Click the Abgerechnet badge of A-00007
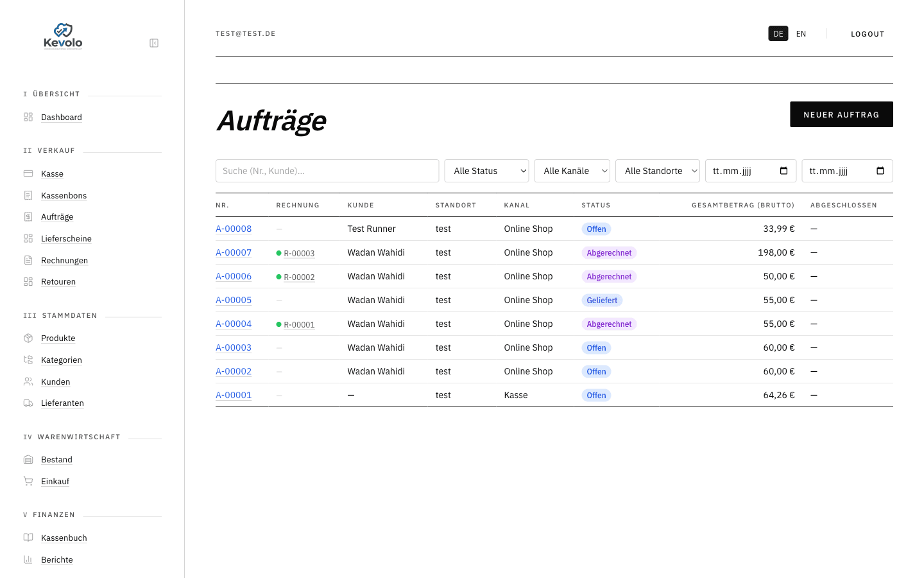 [x=609, y=252]
